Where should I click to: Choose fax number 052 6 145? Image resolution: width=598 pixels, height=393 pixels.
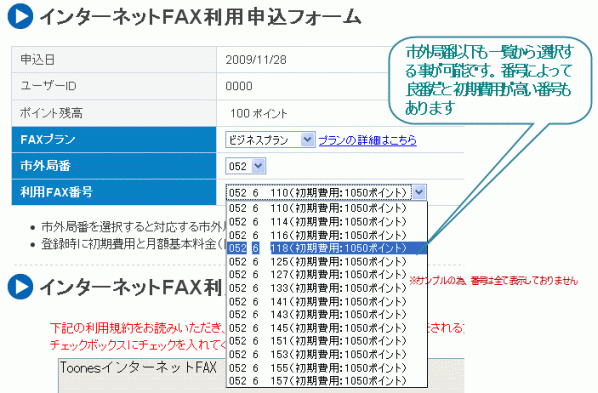tap(327, 328)
